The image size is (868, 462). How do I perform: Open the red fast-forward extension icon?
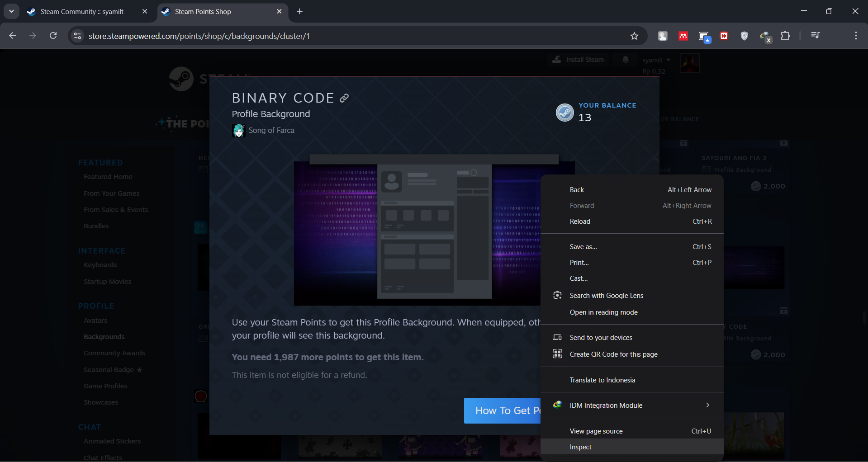724,36
